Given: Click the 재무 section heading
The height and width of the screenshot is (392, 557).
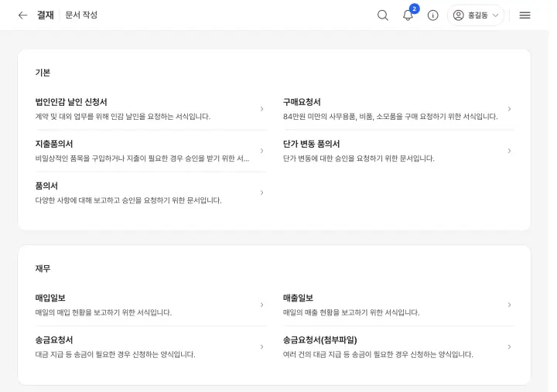Looking at the screenshot, I should pyautogui.click(x=43, y=269).
